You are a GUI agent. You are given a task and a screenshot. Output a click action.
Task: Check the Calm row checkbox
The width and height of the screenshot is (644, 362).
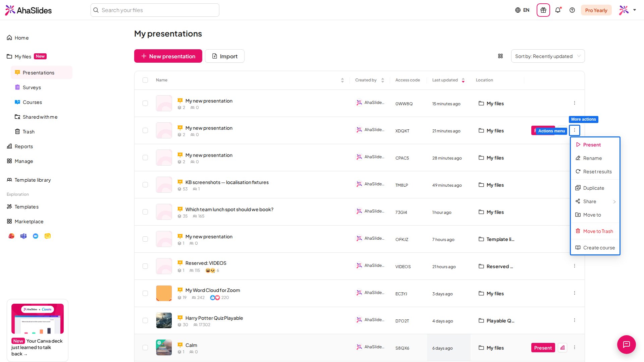coord(145,348)
